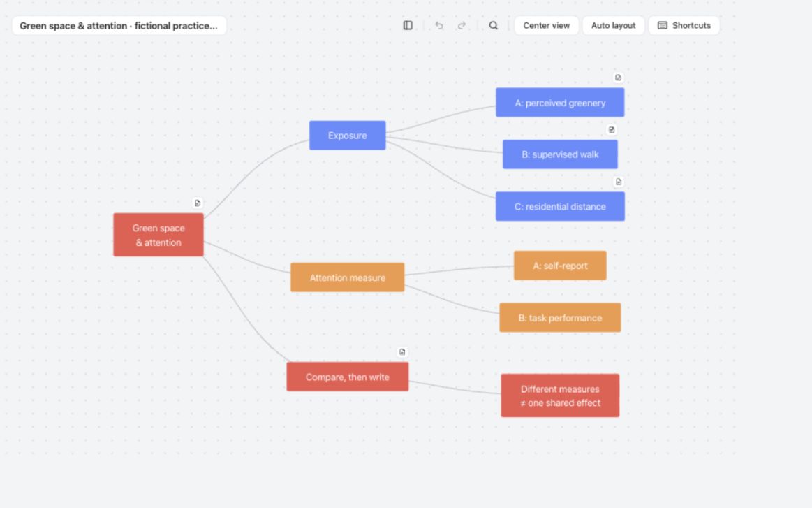
Task: Select the Exposure node
Action: [x=348, y=136]
